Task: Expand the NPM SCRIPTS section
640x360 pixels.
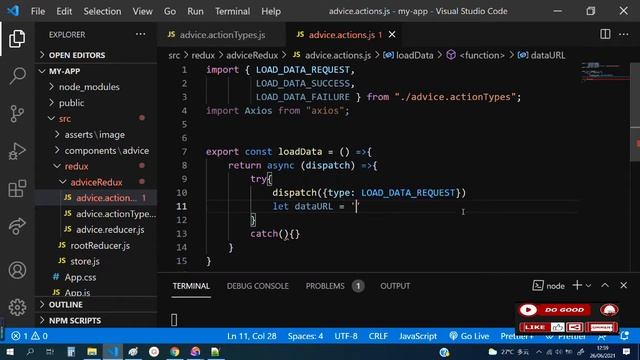Action: 75,320
